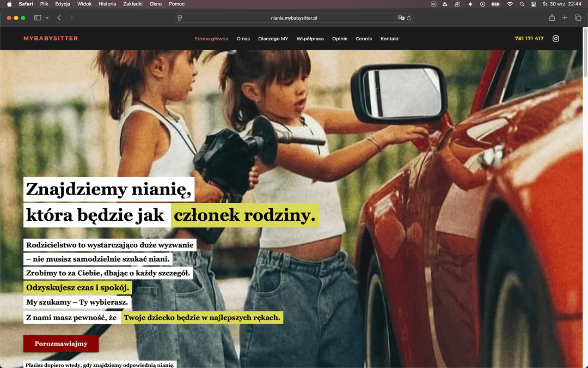Viewport: 588px width, 368px height.
Task: Click the play-circle menu bar icon
Action: pyautogui.click(x=482, y=4)
